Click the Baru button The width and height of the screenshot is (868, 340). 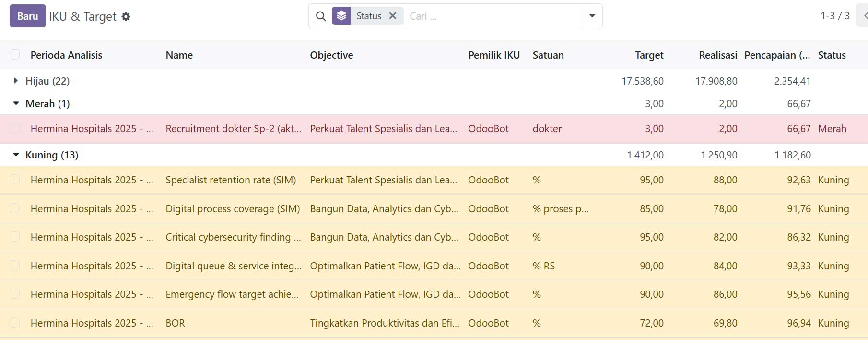pyautogui.click(x=28, y=16)
